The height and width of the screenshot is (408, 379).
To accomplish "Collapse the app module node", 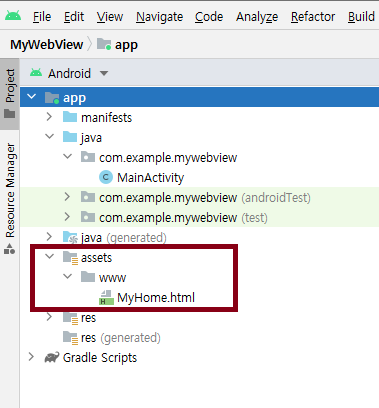I will (x=32, y=97).
